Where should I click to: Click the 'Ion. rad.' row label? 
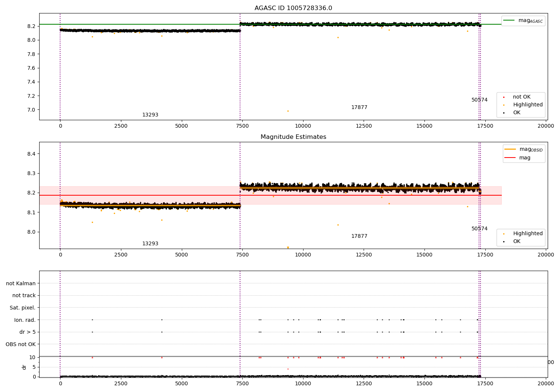[x=25, y=320]
